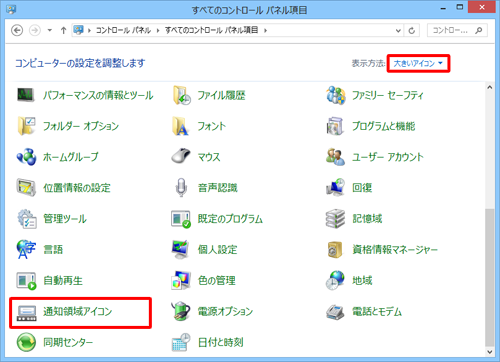Expand the address bar history dropdown
This screenshot has height=362, width=500.
coord(398,31)
